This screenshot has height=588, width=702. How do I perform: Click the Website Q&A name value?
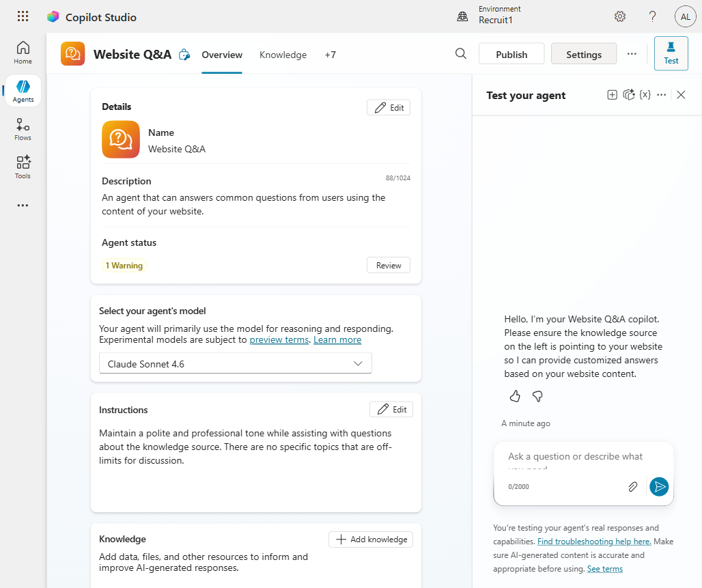pyautogui.click(x=177, y=149)
